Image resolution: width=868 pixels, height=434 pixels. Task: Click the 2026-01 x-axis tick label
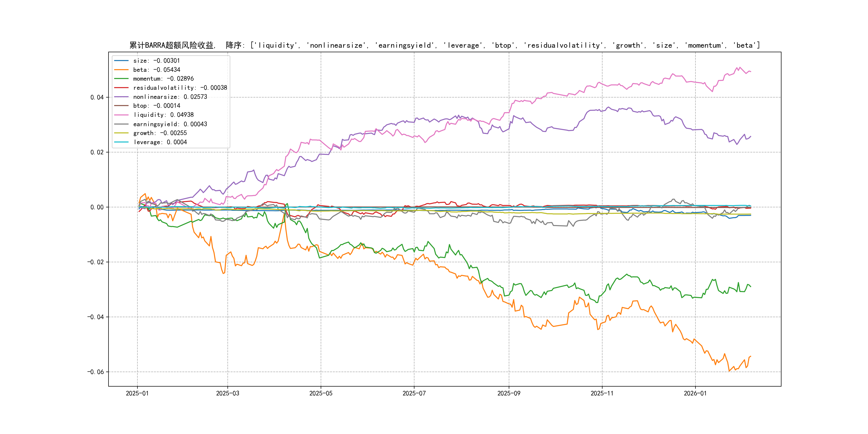point(695,393)
